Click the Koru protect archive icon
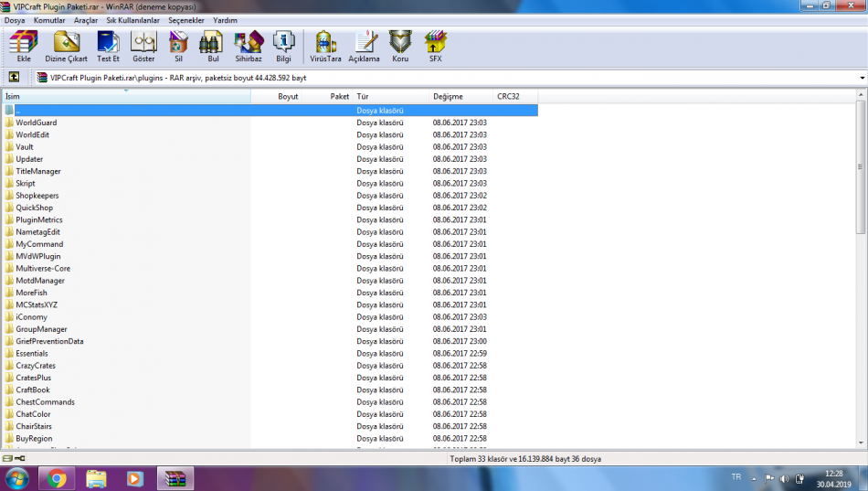The image size is (868, 491). tap(400, 47)
